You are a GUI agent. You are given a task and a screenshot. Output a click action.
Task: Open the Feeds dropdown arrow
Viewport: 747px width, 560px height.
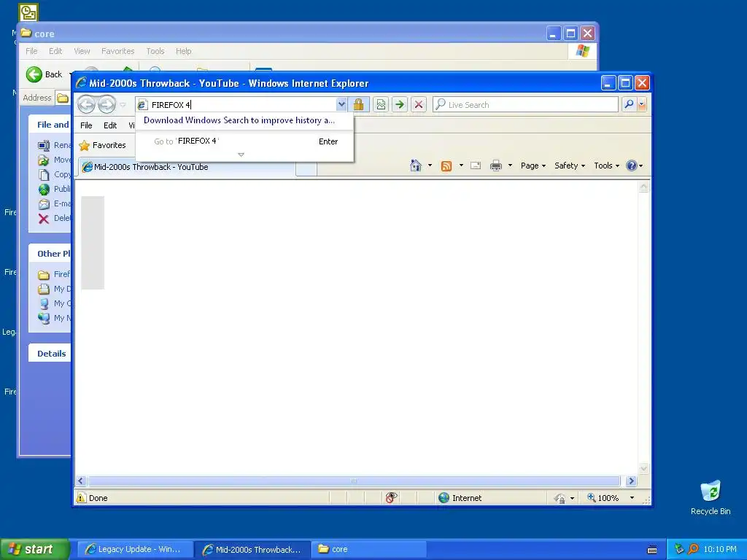[461, 166]
